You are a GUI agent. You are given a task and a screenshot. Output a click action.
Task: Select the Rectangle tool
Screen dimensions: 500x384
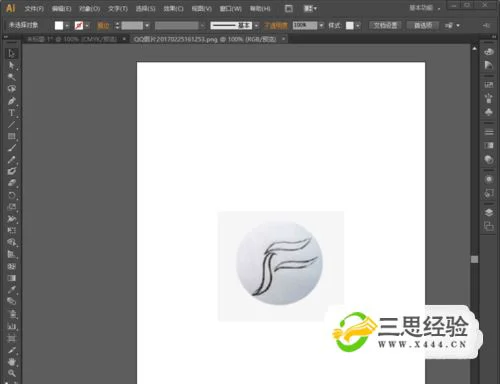(x=12, y=136)
